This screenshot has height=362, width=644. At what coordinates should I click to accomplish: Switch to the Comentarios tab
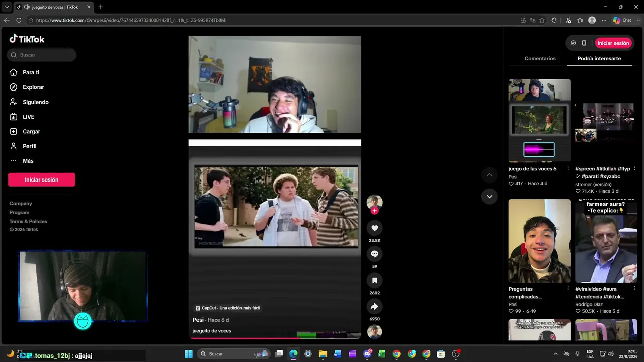tap(540, 59)
